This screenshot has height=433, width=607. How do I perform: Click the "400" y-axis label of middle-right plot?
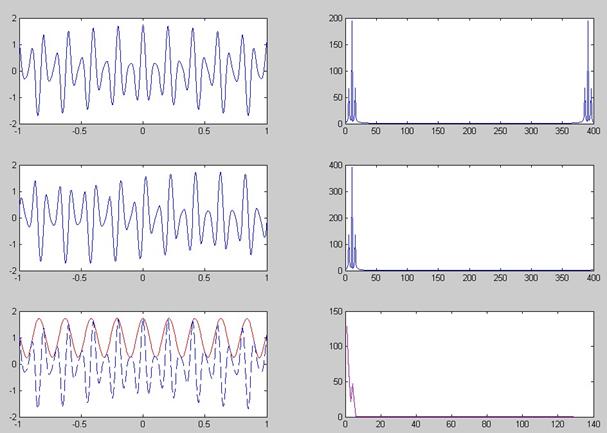[336, 165]
